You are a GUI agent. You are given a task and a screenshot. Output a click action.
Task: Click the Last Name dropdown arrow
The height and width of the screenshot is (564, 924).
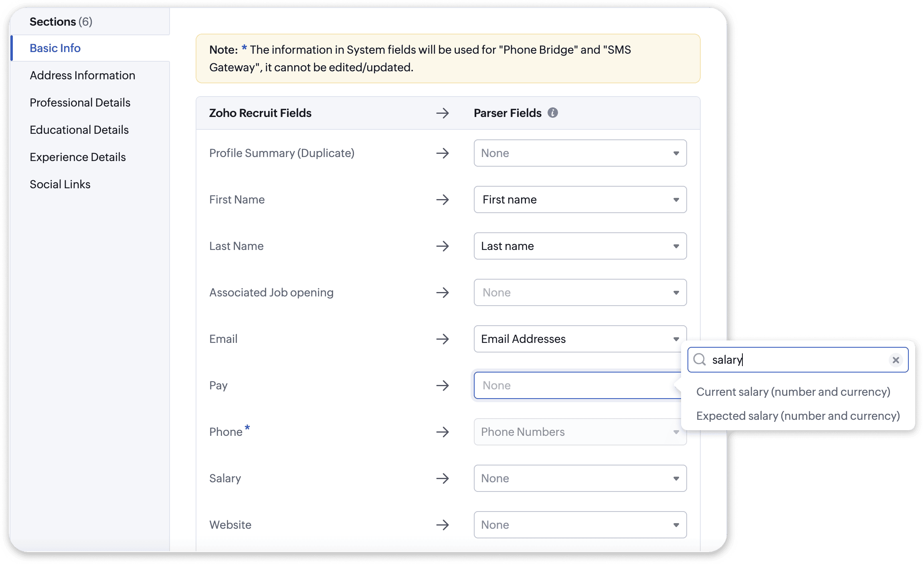point(676,246)
